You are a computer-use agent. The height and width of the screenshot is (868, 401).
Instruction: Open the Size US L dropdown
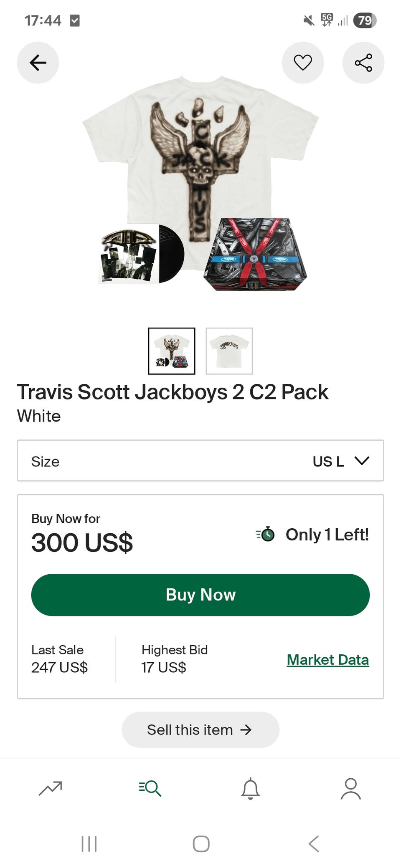coord(200,461)
